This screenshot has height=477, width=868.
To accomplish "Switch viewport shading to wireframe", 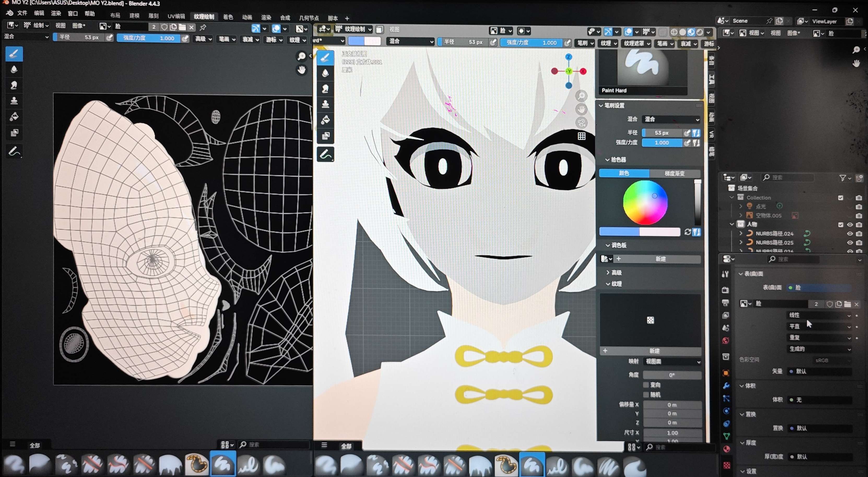I will coord(674,32).
